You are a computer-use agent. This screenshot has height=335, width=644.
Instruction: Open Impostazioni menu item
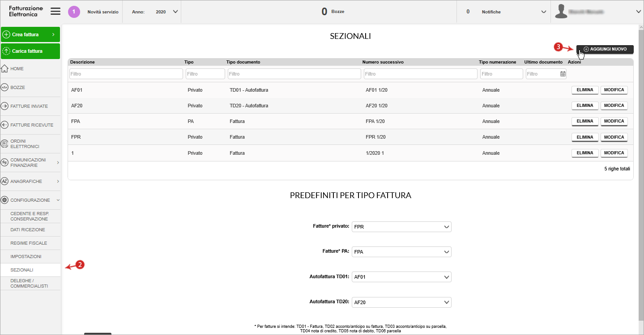[30, 256]
